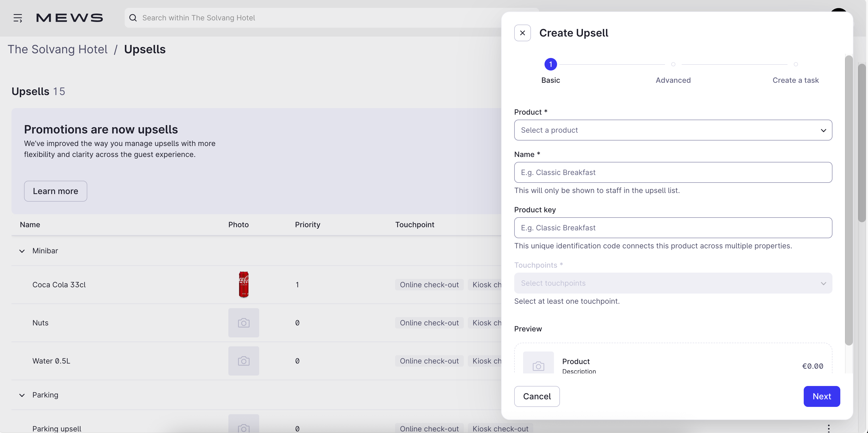This screenshot has height=433, width=868.
Task: Click the Name input field
Action: coord(673,172)
